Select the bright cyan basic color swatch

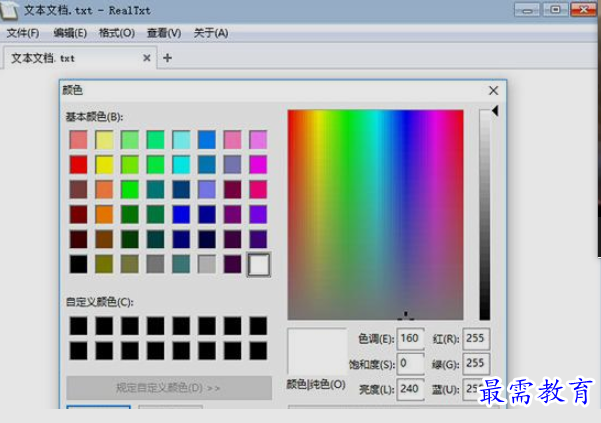181,165
